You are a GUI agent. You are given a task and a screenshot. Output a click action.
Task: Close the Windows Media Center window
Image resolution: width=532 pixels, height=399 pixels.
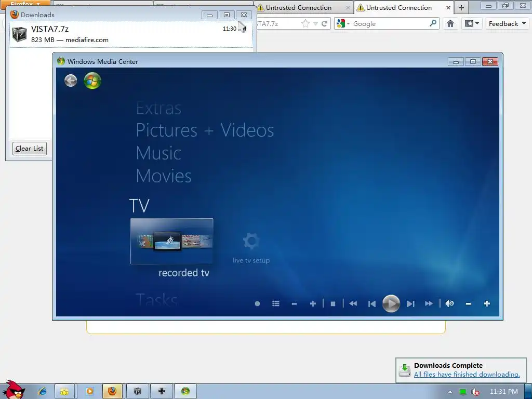tap(490, 62)
